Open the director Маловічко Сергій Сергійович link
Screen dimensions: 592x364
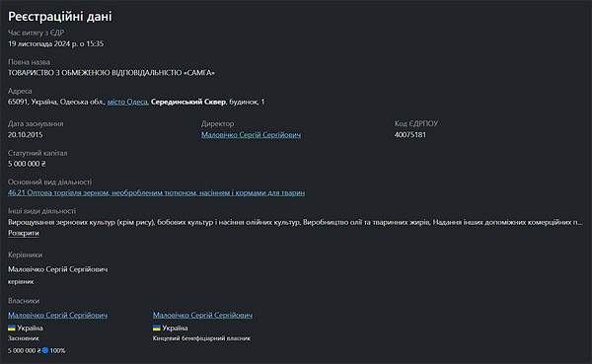[x=251, y=135]
